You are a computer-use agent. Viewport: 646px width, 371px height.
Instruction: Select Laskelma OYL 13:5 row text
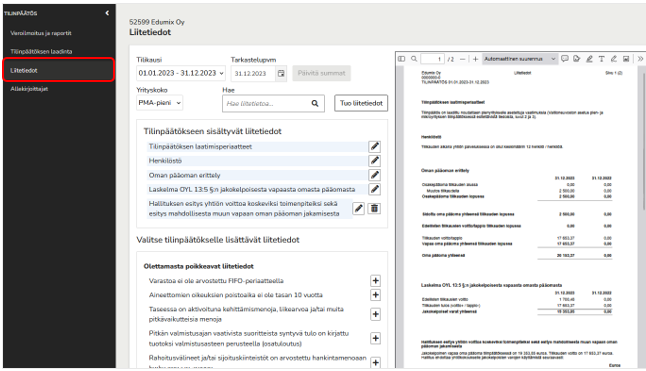coord(251,189)
